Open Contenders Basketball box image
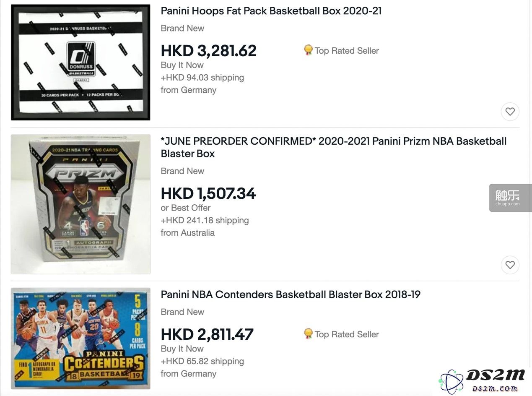532x396 pixels. pos(80,338)
